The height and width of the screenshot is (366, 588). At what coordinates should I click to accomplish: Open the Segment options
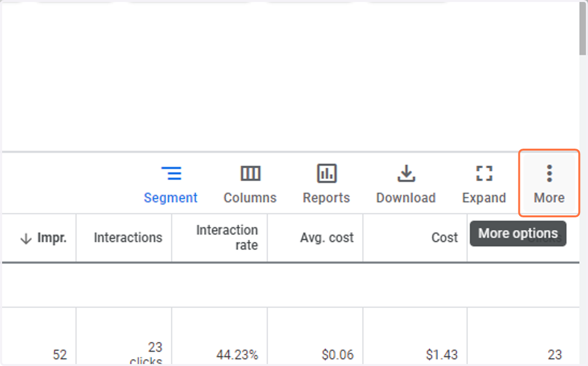[171, 185]
